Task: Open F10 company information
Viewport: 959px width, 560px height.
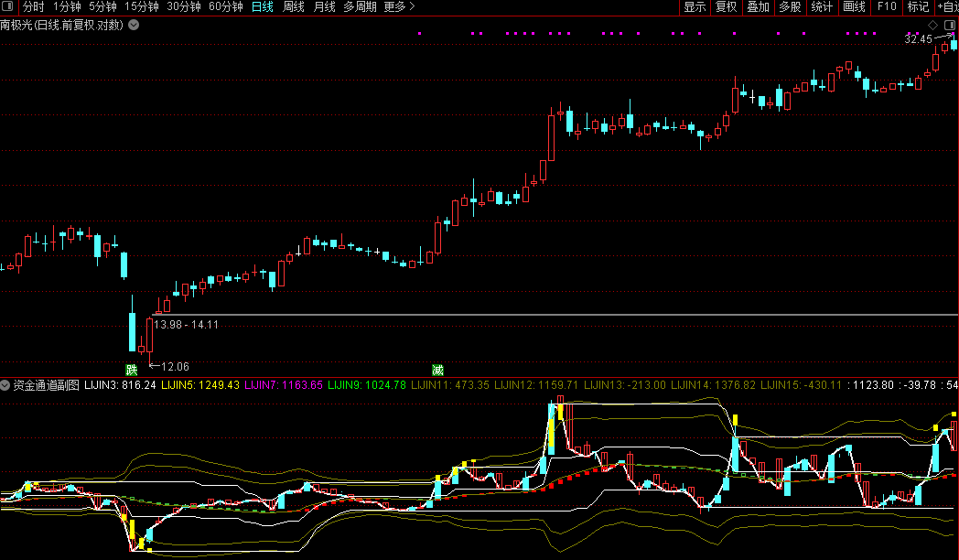Action: click(886, 7)
